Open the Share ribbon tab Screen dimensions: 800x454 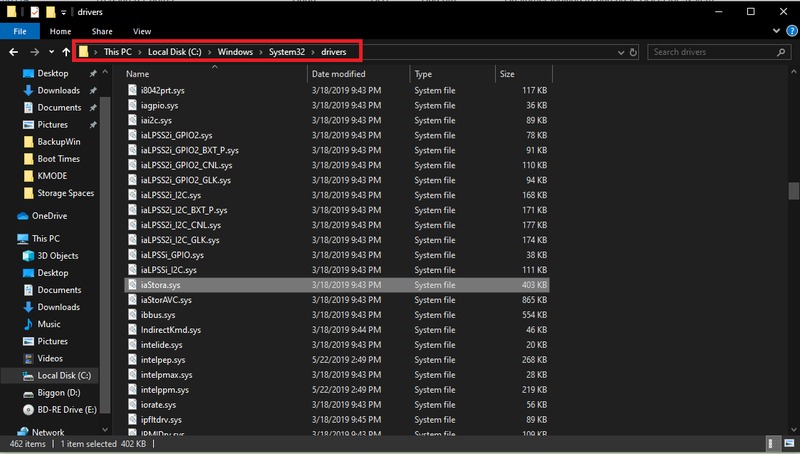coord(101,32)
